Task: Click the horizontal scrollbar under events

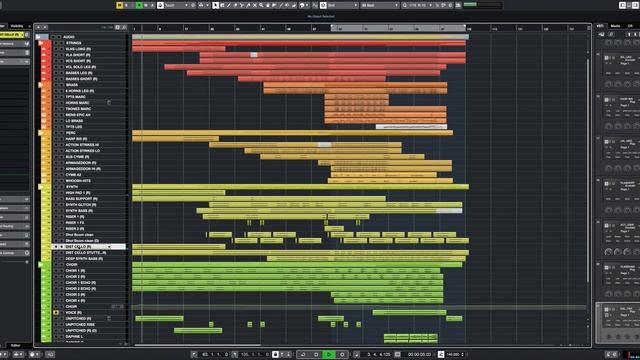Action: [198, 345]
